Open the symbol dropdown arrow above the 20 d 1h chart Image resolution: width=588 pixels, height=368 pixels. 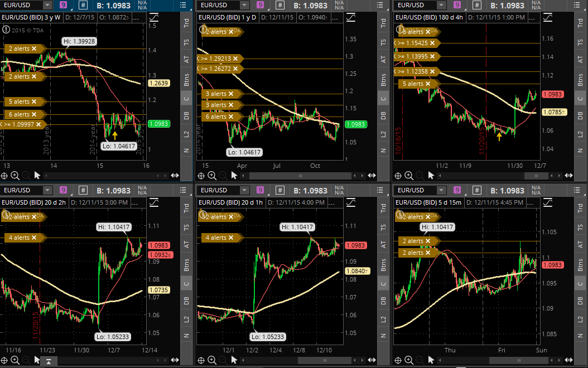pyautogui.click(x=244, y=190)
